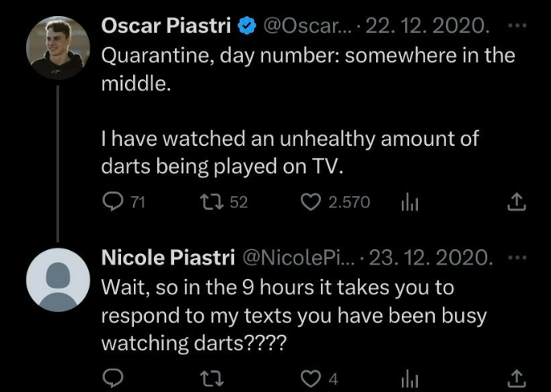The width and height of the screenshot is (551, 392).
Task: Click Oscar Piastri's blue verified badge
Action: pyautogui.click(x=247, y=26)
